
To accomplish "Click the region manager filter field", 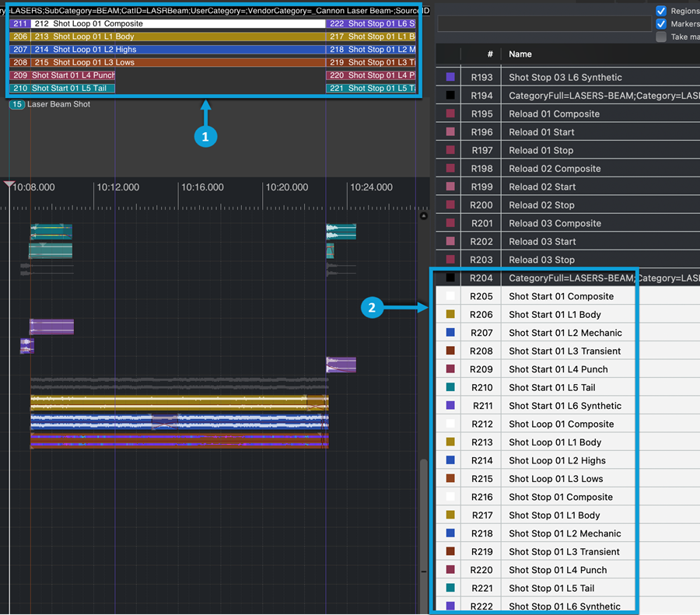I will (x=544, y=24).
